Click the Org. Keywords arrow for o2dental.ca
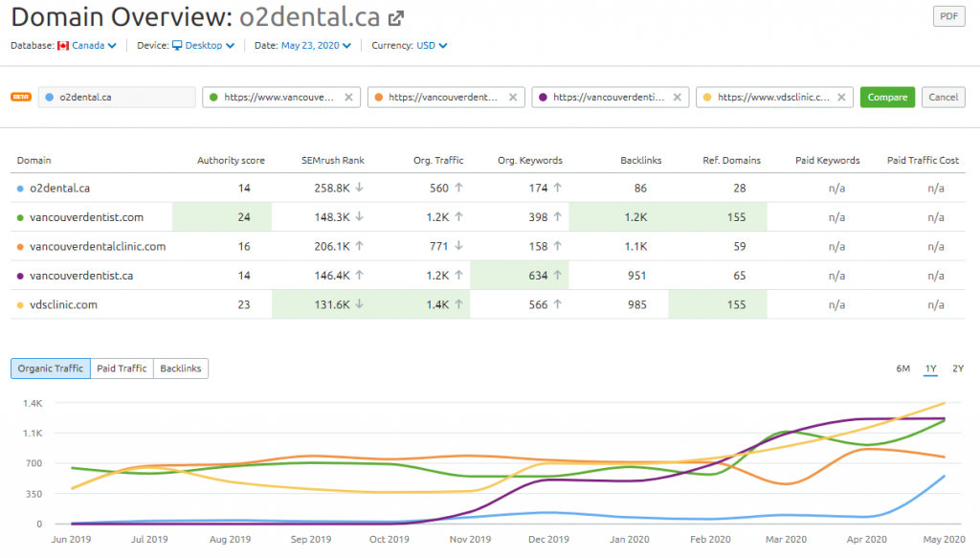The height and width of the screenshot is (558, 980). pyautogui.click(x=558, y=188)
